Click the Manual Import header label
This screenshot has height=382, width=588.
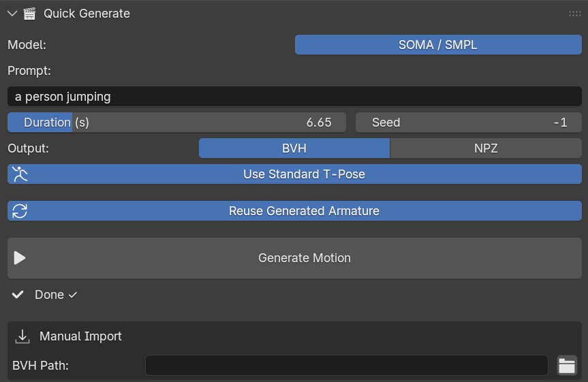tap(80, 336)
